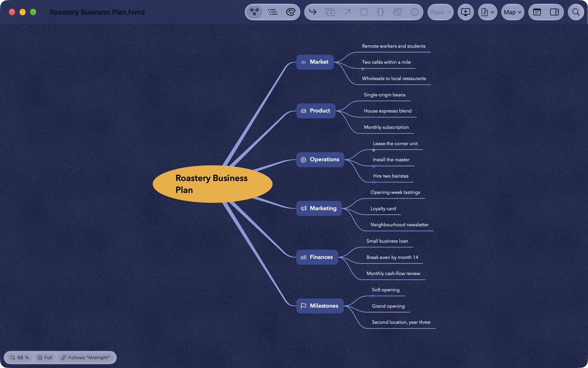Select the Finances branch node
588x368 pixels.
click(317, 257)
